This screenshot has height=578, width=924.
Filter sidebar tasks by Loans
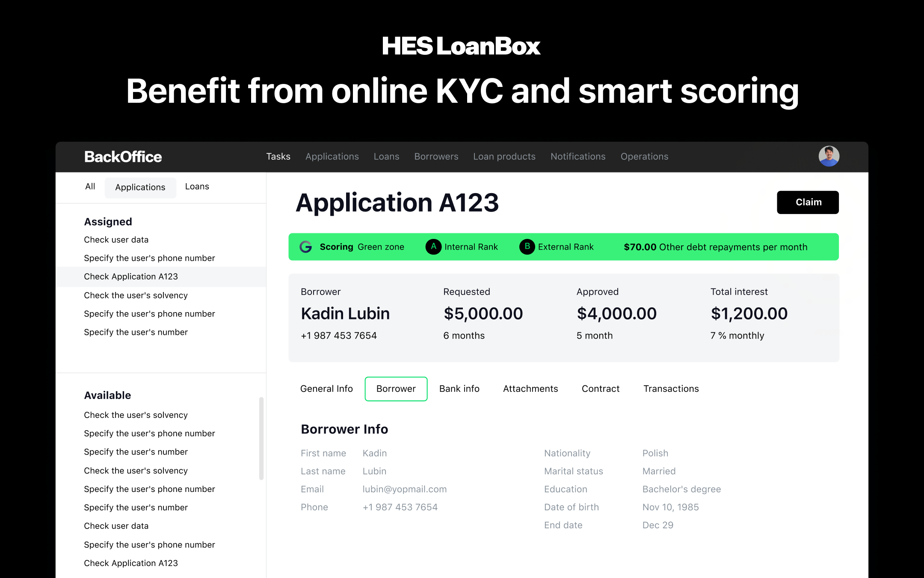pos(197,187)
